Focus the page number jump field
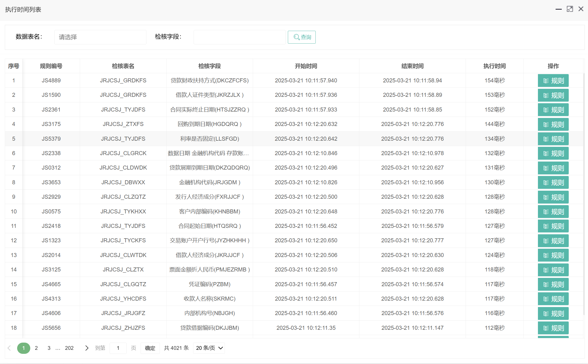Image resolution: width=588 pixels, height=364 pixels. click(x=118, y=348)
